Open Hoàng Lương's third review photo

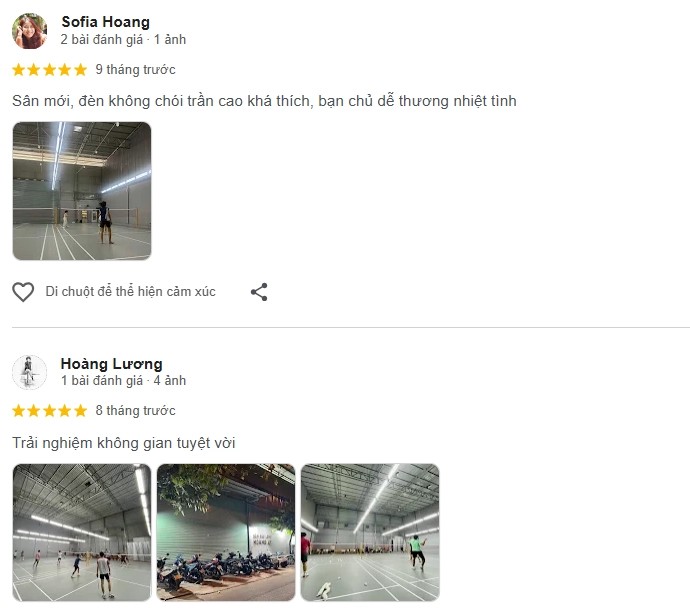coord(370,532)
